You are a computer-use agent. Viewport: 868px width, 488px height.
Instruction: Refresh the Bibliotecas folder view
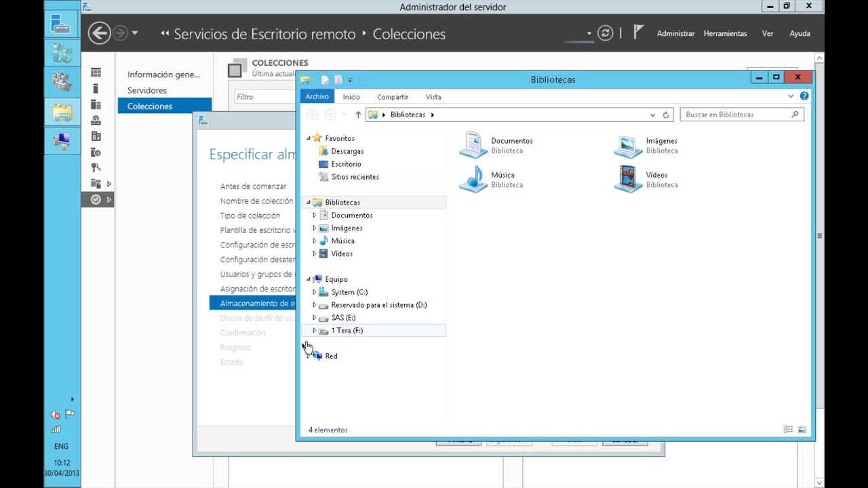[x=666, y=115]
